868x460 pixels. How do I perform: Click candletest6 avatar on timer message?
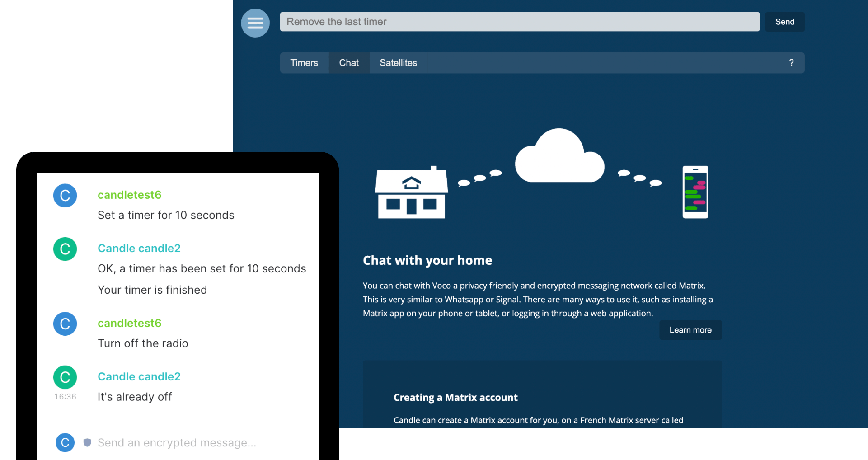point(65,196)
